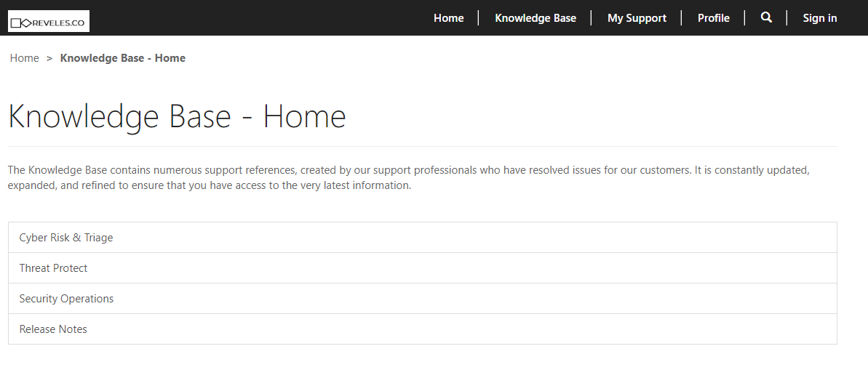
Task: Open the Threat Protect category
Action: coord(53,268)
